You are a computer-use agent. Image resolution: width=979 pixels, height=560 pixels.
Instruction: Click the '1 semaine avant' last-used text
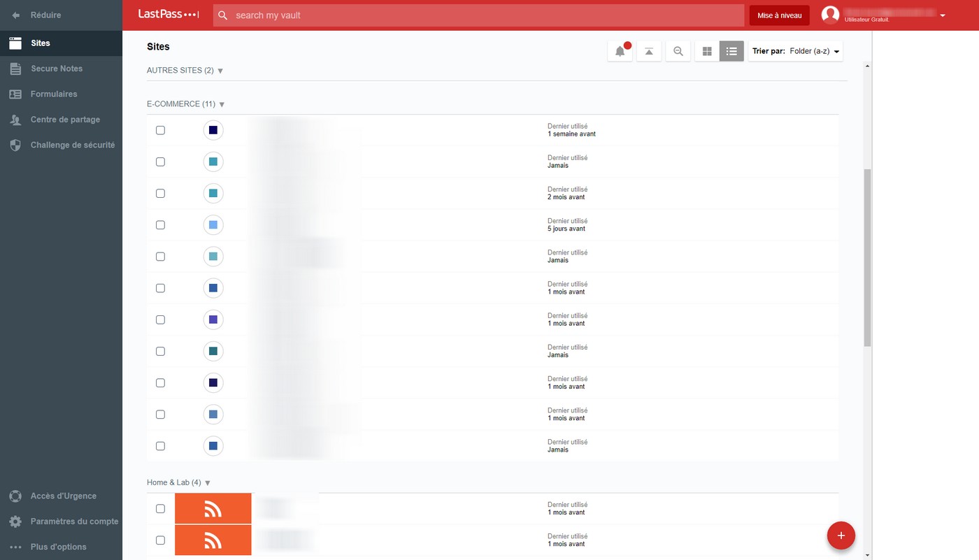(x=571, y=134)
